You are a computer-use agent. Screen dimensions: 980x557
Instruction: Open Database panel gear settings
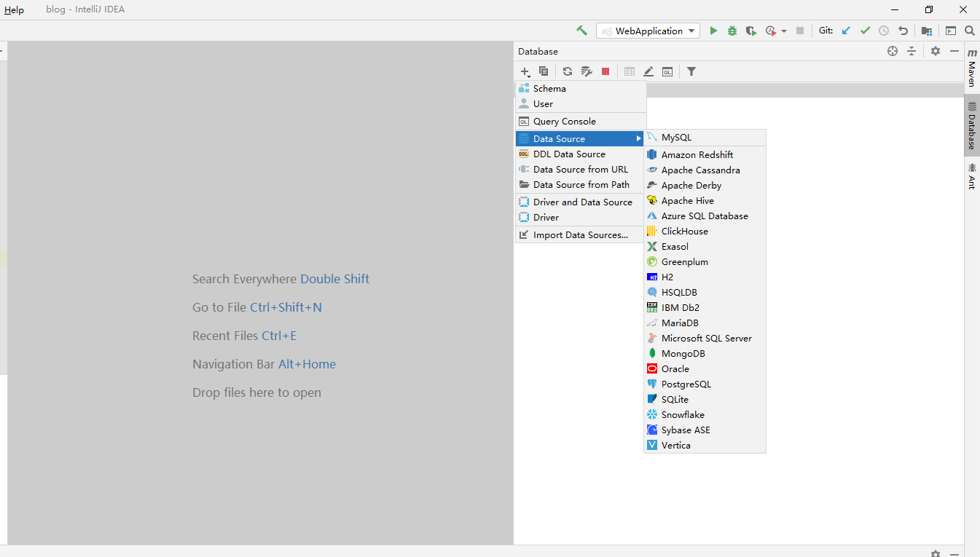coord(936,51)
